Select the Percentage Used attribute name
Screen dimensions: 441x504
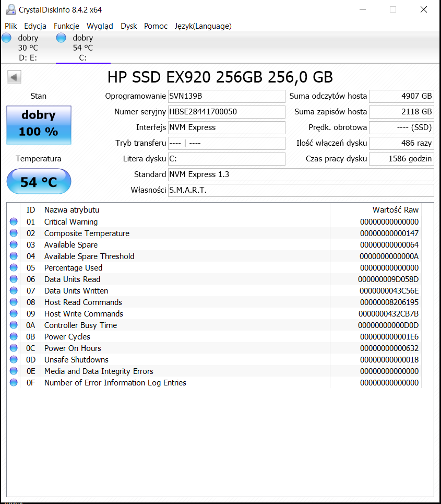click(73, 268)
